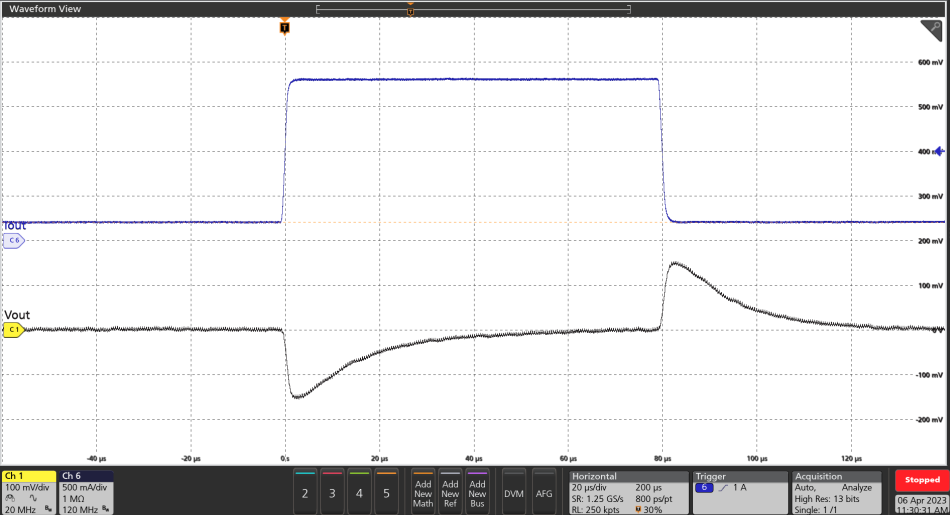This screenshot has width=950, height=515.
Task: Open the Horizontal settings badge
Action: (626, 492)
